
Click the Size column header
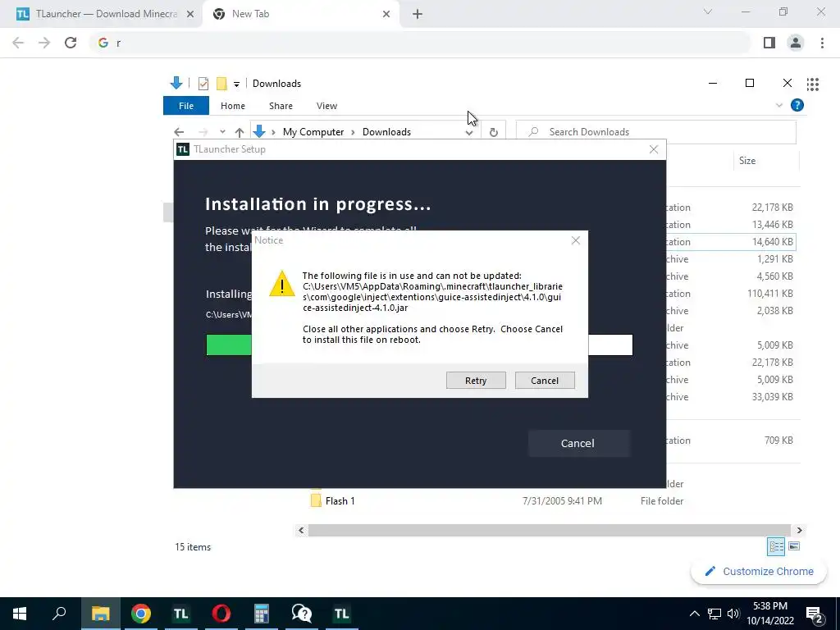point(747,161)
